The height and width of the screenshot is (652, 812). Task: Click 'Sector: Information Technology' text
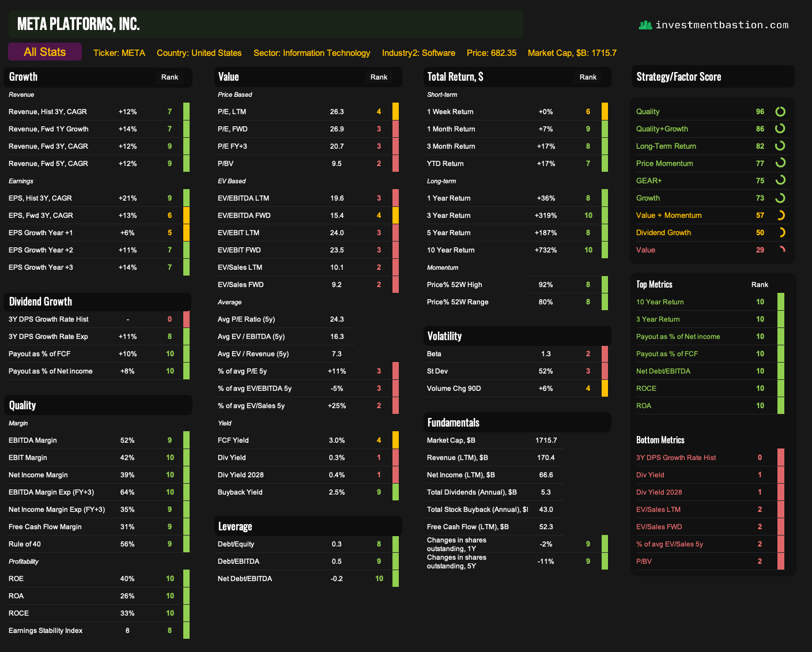click(312, 52)
